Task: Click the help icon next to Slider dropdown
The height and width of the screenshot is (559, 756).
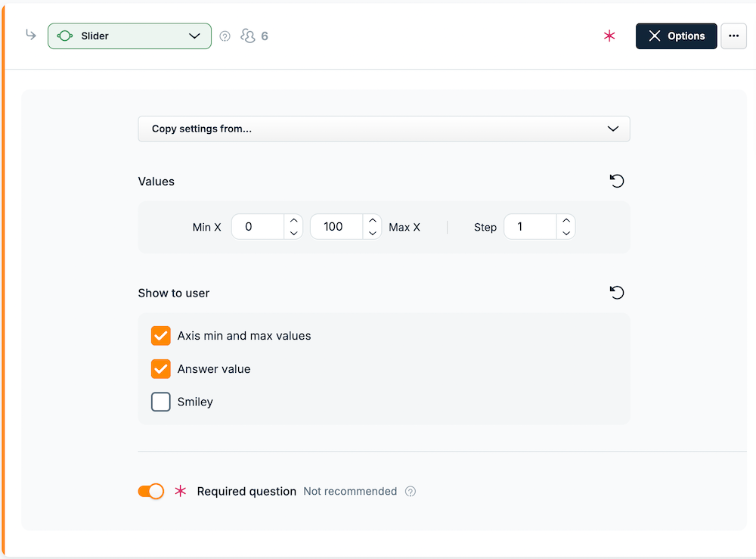Action: tap(225, 36)
